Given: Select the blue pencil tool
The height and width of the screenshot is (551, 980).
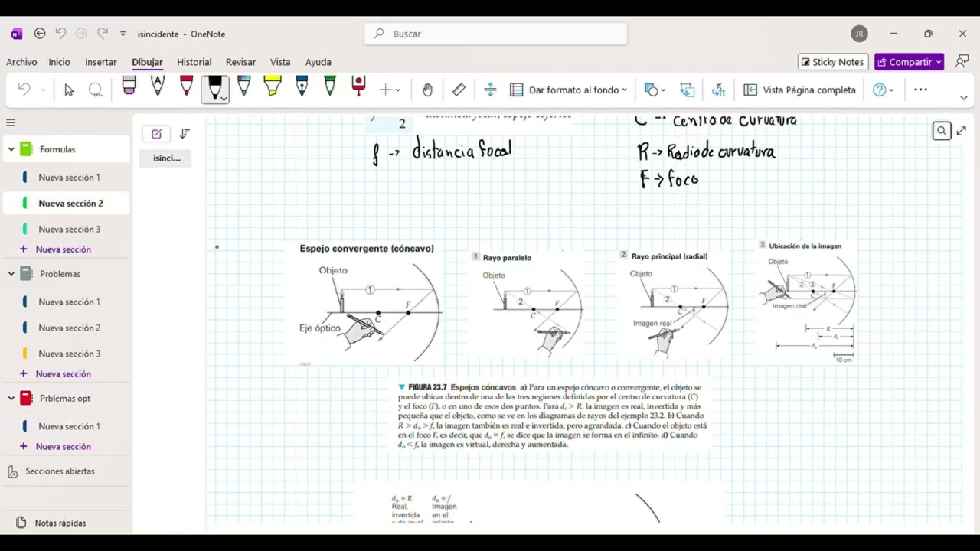Looking at the screenshot, I should tap(302, 87).
